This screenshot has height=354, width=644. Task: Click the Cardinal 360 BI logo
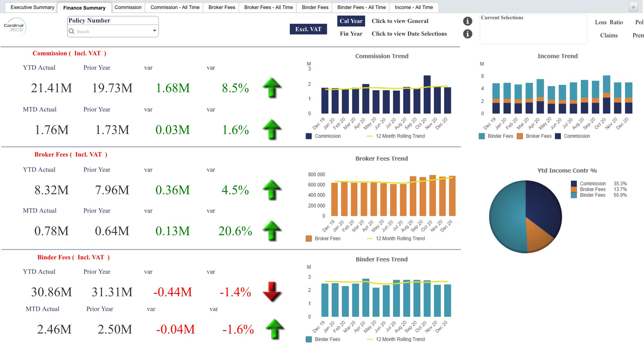15,27
